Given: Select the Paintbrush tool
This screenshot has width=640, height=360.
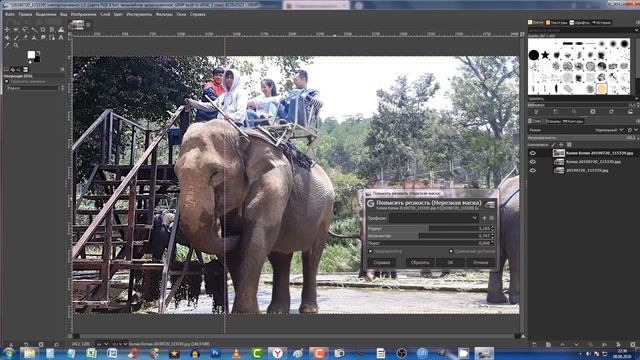Looking at the screenshot, I should (x=16, y=38).
